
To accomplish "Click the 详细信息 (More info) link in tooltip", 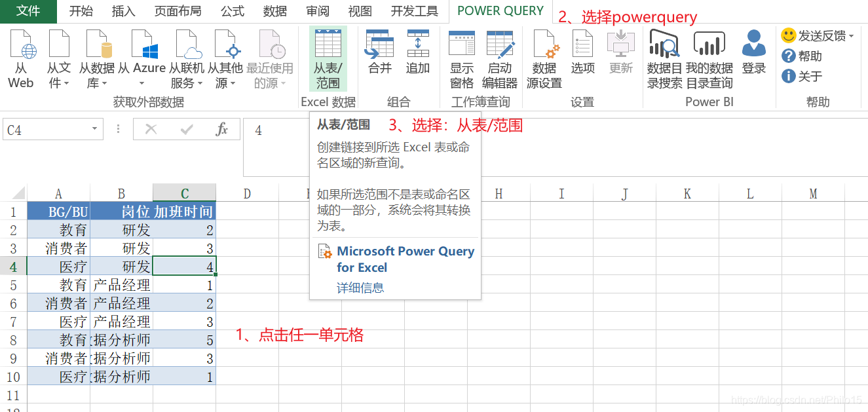I will point(360,288).
